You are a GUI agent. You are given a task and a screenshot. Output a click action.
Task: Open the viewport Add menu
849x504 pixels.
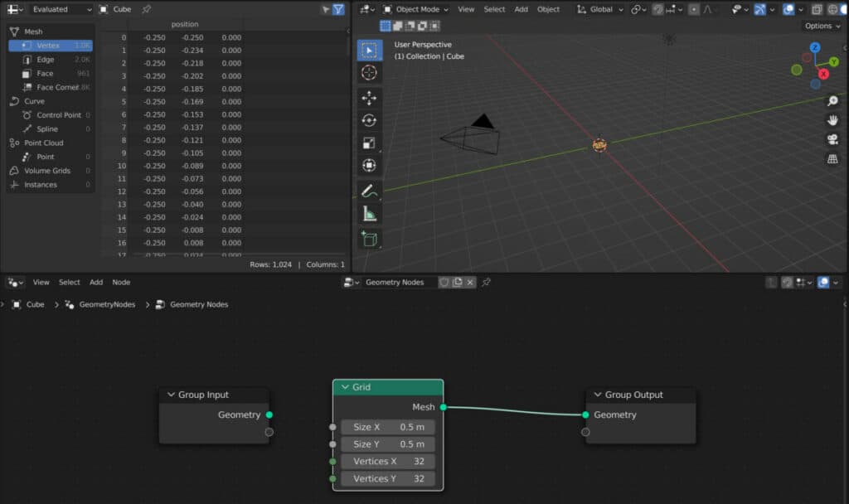[521, 9]
